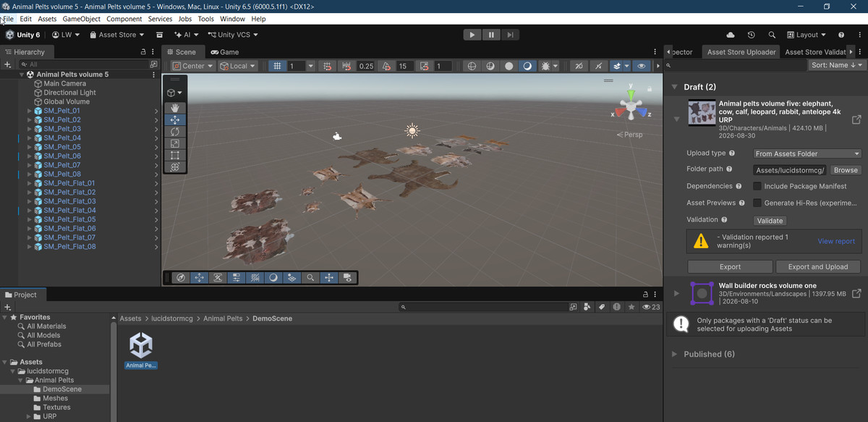Collapse the lucidstormcg folder in Project
Image resolution: width=868 pixels, height=422 pixels.
(x=12, y=371)
